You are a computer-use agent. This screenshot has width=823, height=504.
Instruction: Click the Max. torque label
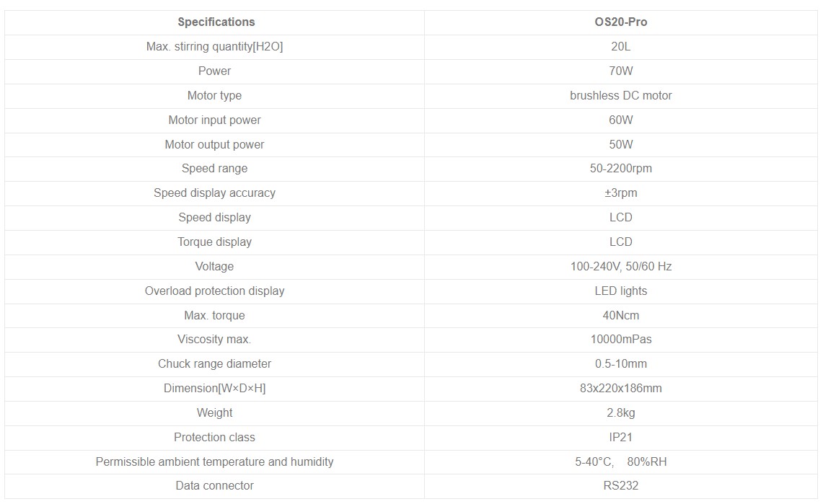pos(214,316)
